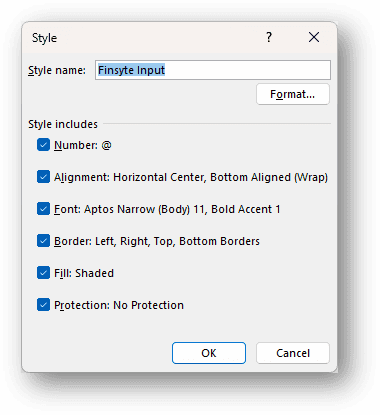Disable the Font: Aptos Narrow checkbox
The width and height of the screenshot is (380, 415).
[x=43, y=209]
